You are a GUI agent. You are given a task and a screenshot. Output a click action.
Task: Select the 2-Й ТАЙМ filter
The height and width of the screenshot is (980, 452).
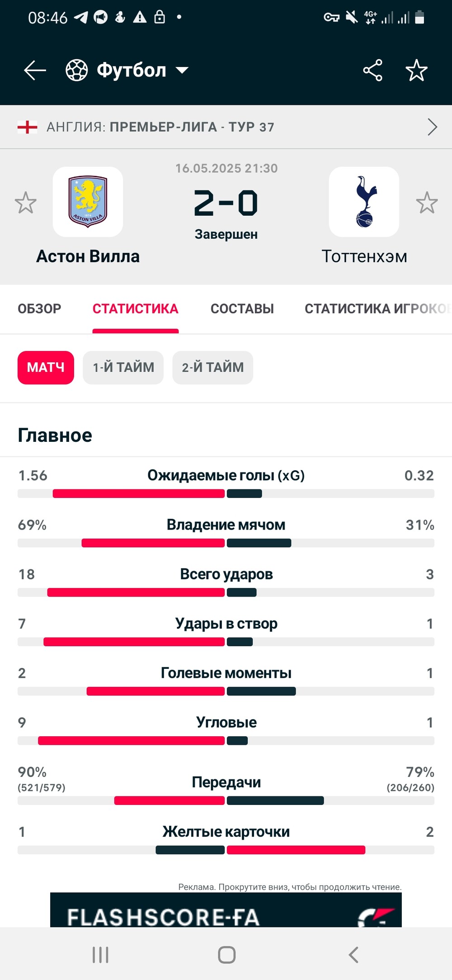[213, 368]
